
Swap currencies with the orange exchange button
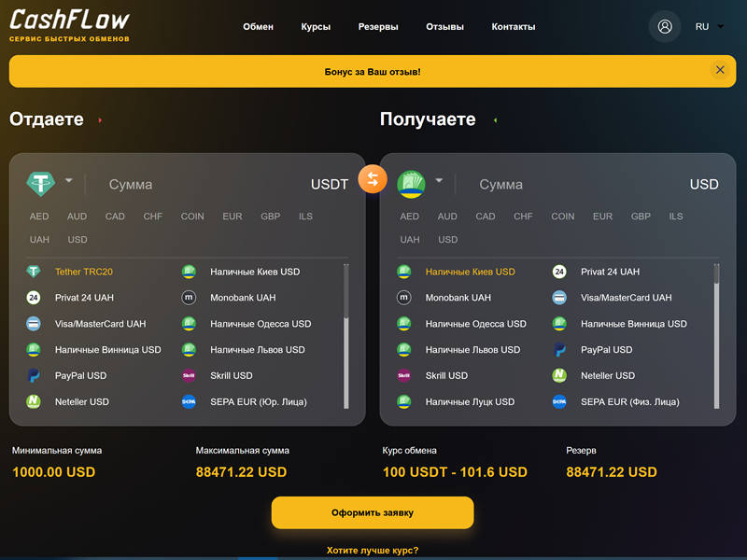[x=373, y=179]
